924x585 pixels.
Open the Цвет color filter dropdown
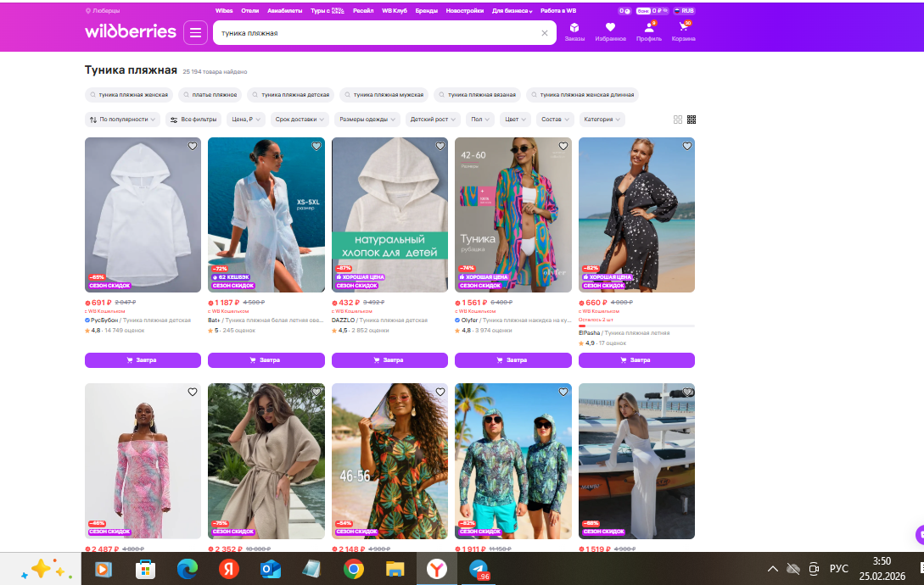point(514,120)
